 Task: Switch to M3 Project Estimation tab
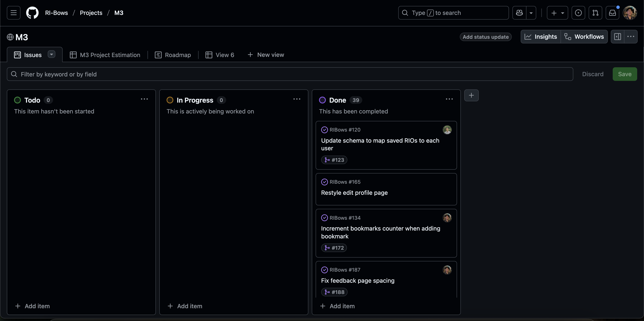(105, 55)
